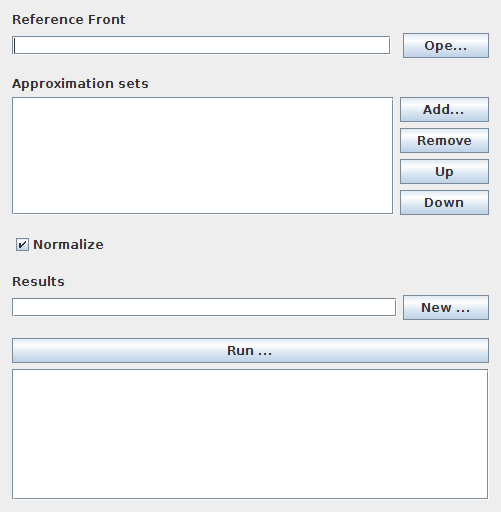Place the cursor in the topmost input box
The width and height of the screenshot is (501, 512).
pos(201,45)
